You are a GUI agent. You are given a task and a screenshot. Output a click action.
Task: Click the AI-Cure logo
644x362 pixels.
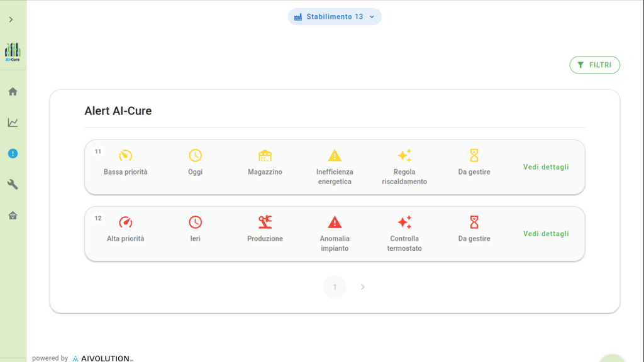point(13,52)
